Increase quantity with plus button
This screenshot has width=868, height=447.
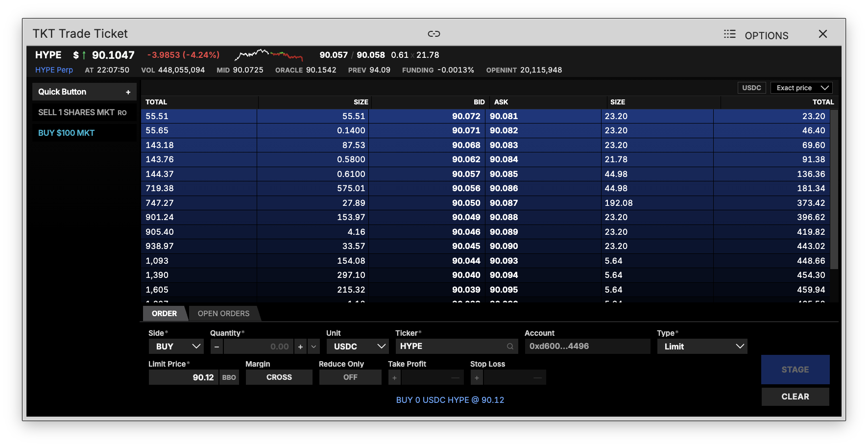[300, 347]
